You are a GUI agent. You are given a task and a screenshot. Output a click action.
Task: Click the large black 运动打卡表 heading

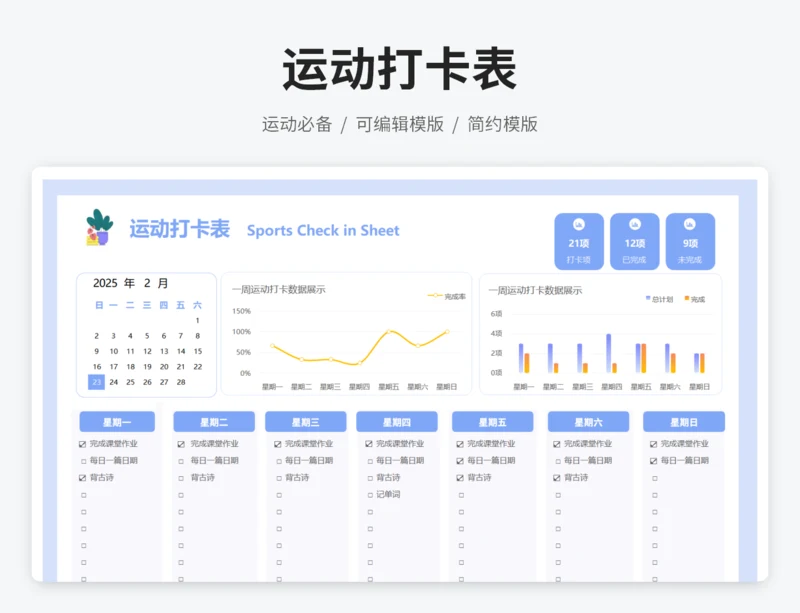pos(399,69)
